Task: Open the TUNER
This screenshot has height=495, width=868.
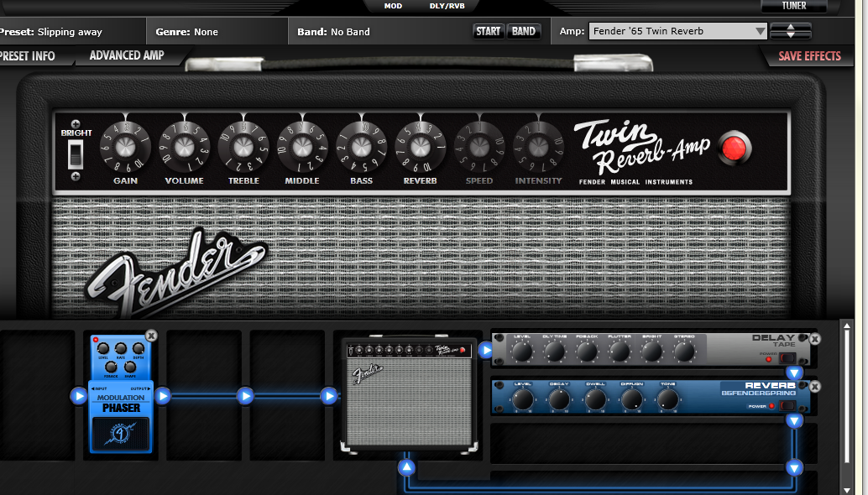Action: click(794, 6)
